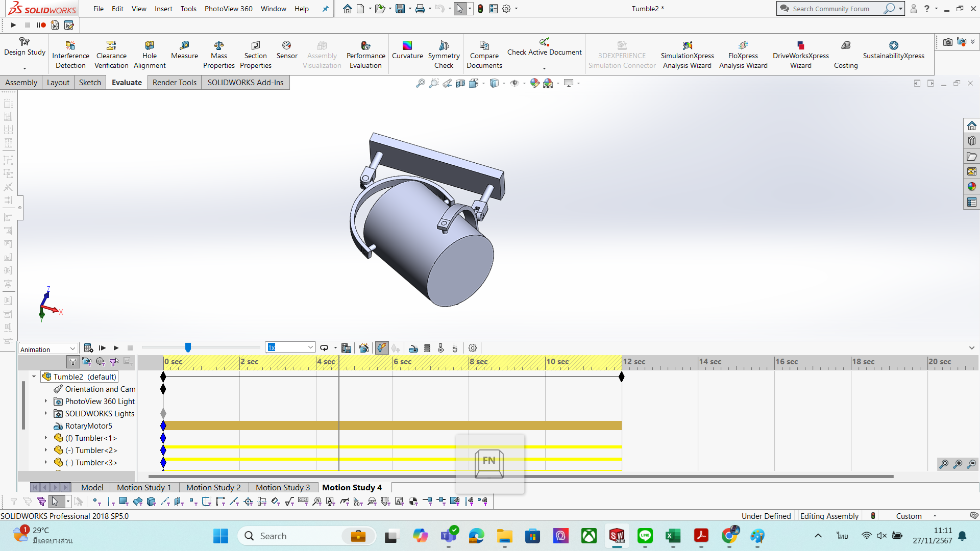The width and height of the screenshot is (980, 551).
Task: Run Performance Evaluation
Action: pyautogui.click(x=366, y=55)
